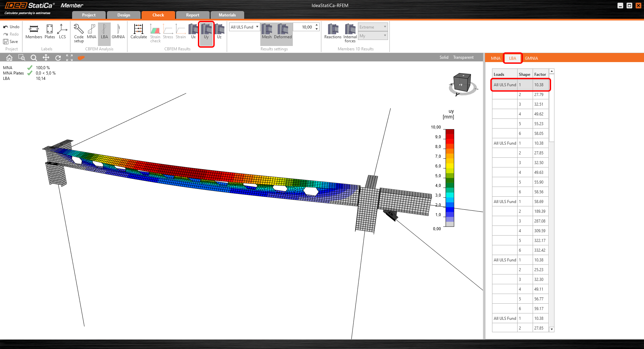Image resolution: width=644 pixels, height=349 pixels.
Task: Click the Home view icon
Action: 9,58
